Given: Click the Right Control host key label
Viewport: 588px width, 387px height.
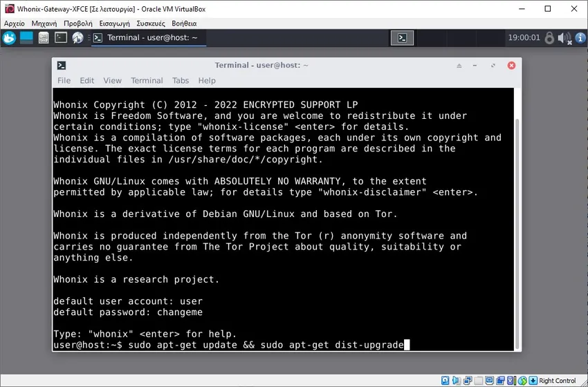Looking at the screenshot, I should pos(558,381).
